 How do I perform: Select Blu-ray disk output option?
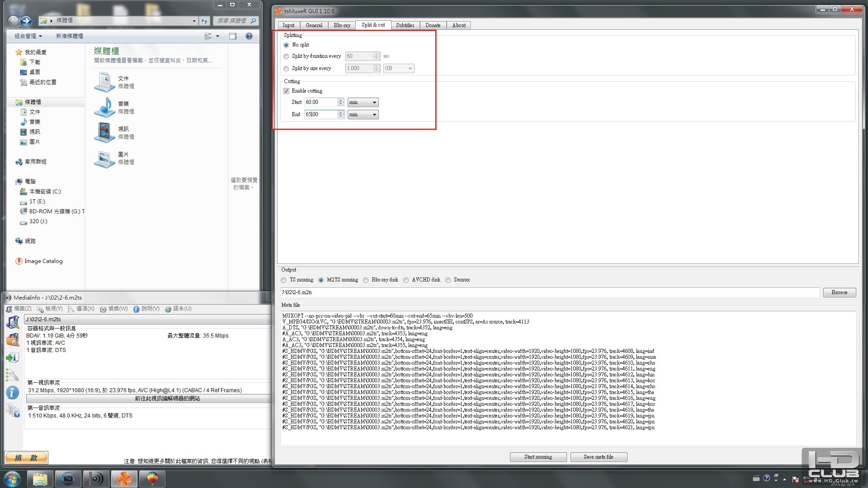coord(366,280)
